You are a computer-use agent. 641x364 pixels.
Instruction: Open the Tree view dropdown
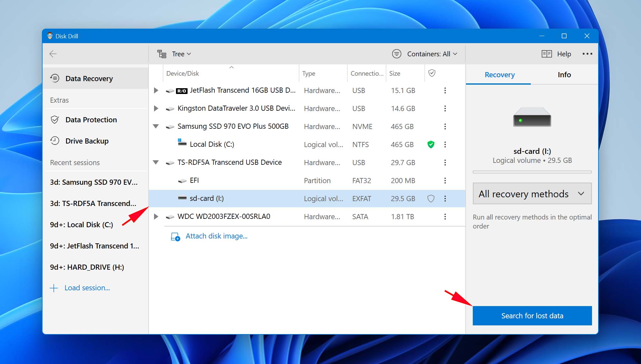tap(181, 54)
